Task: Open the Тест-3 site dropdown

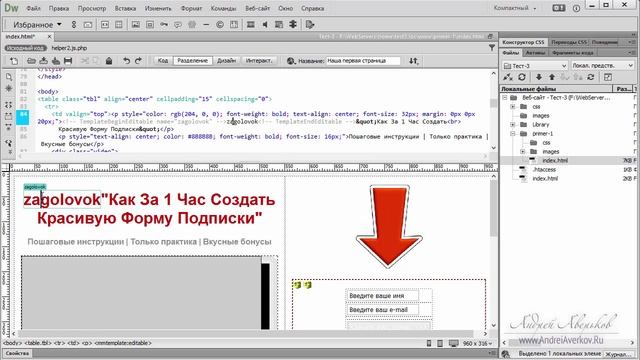Action: [x=535, y=66]
